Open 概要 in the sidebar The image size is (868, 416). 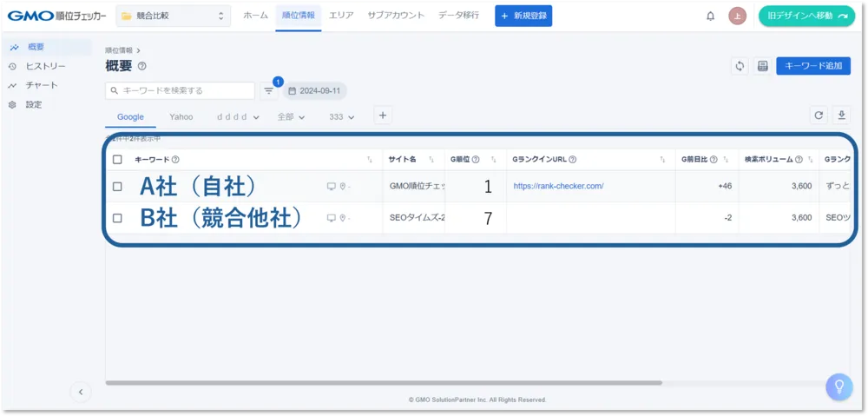pos(47,47)
